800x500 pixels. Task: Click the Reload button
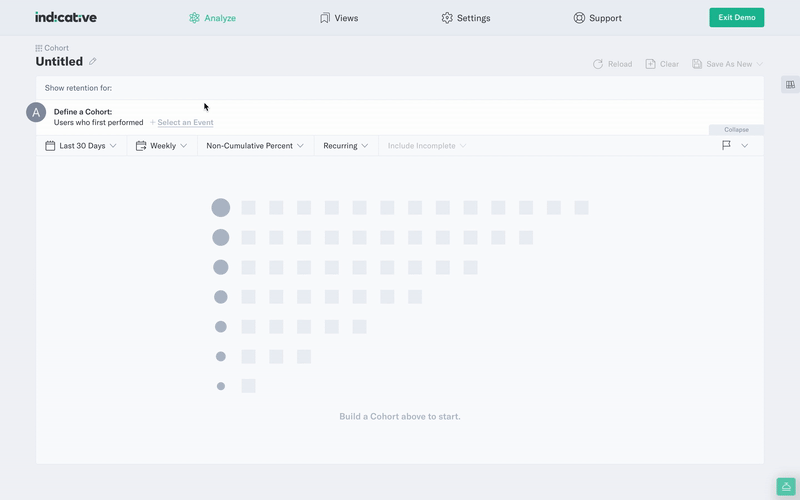tap(612, 64)
